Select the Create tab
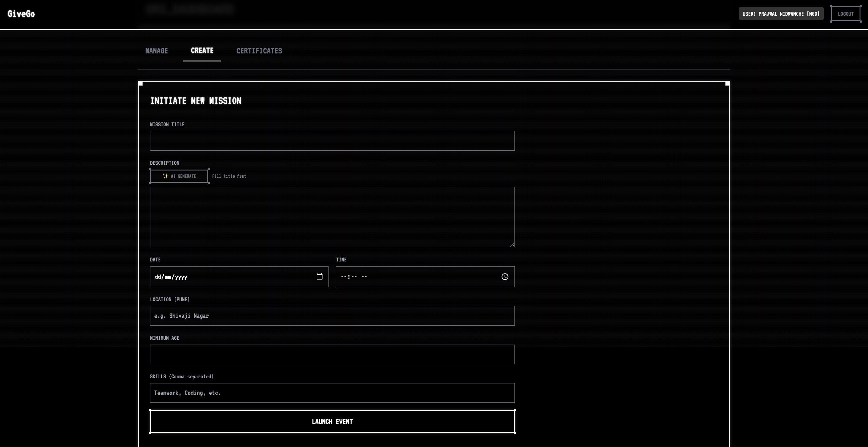This screenshot has width=868, height=447. [x=202, y=51]
